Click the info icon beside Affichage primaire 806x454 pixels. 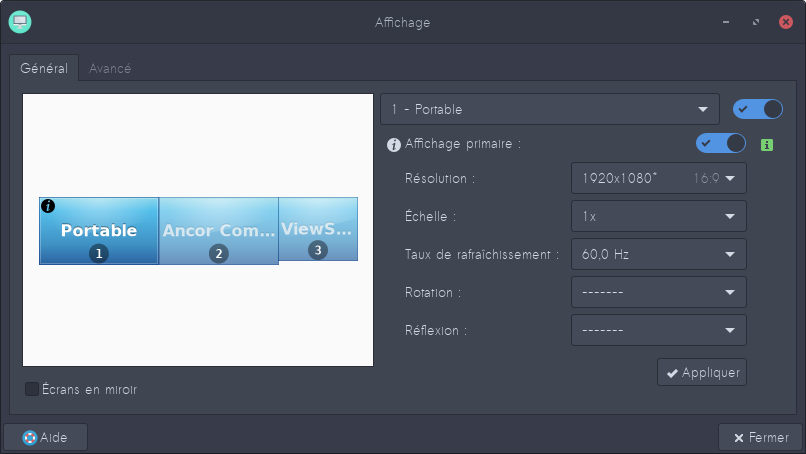pos(394,144)
